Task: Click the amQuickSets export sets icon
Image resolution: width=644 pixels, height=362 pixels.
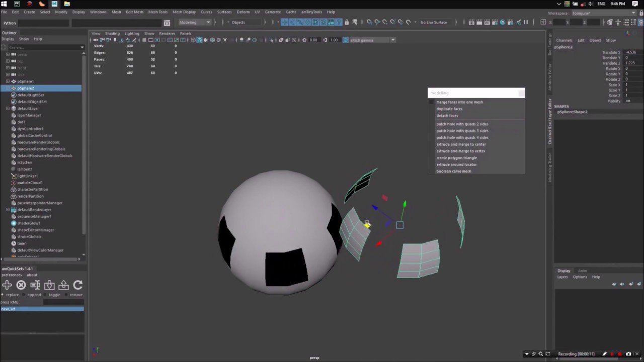Action: pos(64,285)
